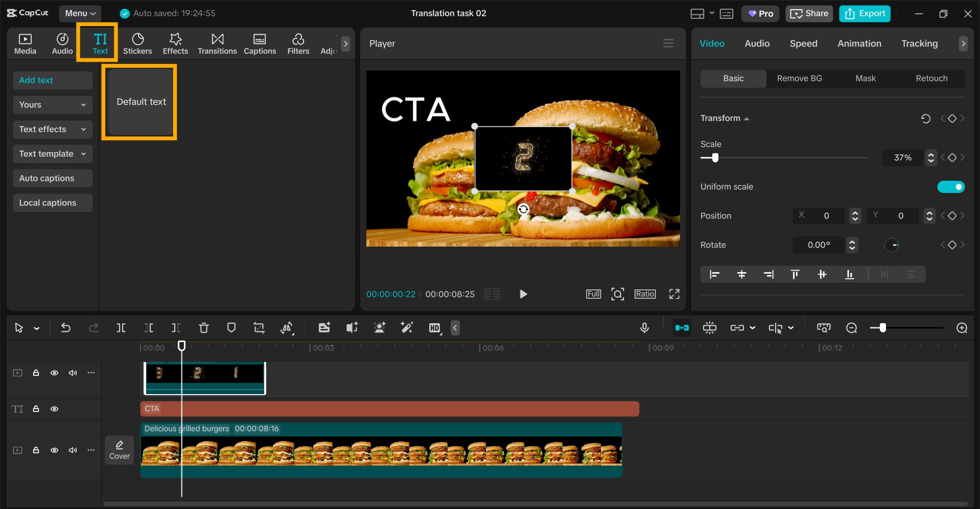Click the Scale slider handle
Screen dimensions: 980x509
pos(715,158)
